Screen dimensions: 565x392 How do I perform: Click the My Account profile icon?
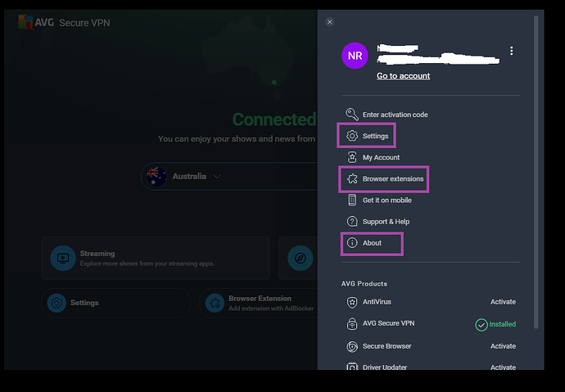click(x=352, y=157)
